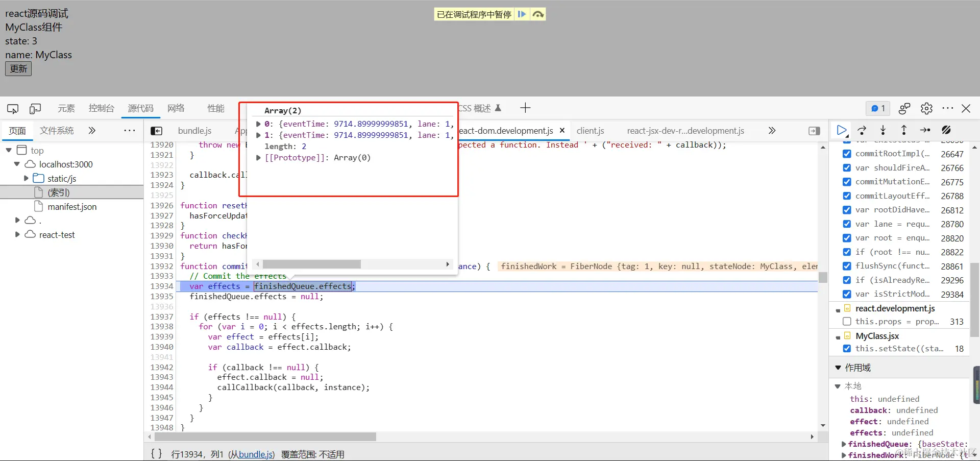Switch to the 网络 tab
980x461 pixels.
(176, 108)
